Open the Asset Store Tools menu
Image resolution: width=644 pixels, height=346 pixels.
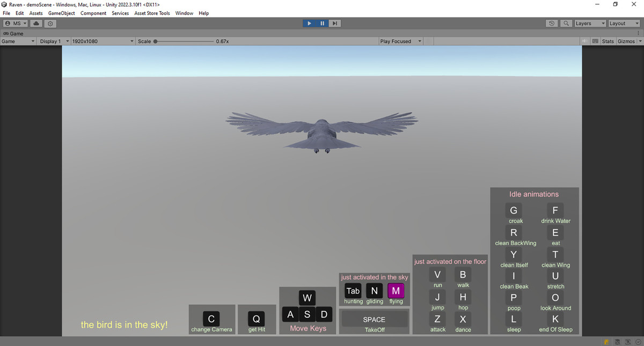(153, 13)
